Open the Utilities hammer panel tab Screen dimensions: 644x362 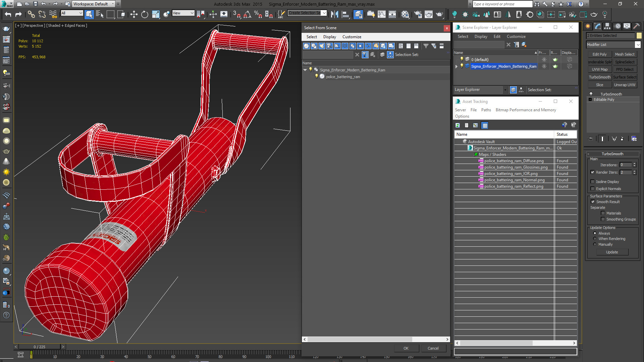point(636,26)
